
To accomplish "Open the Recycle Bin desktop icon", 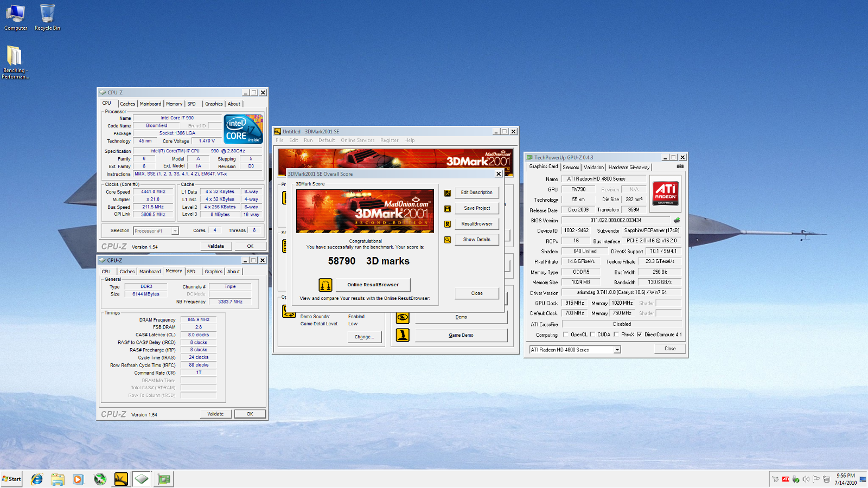I will coord(47,17).
